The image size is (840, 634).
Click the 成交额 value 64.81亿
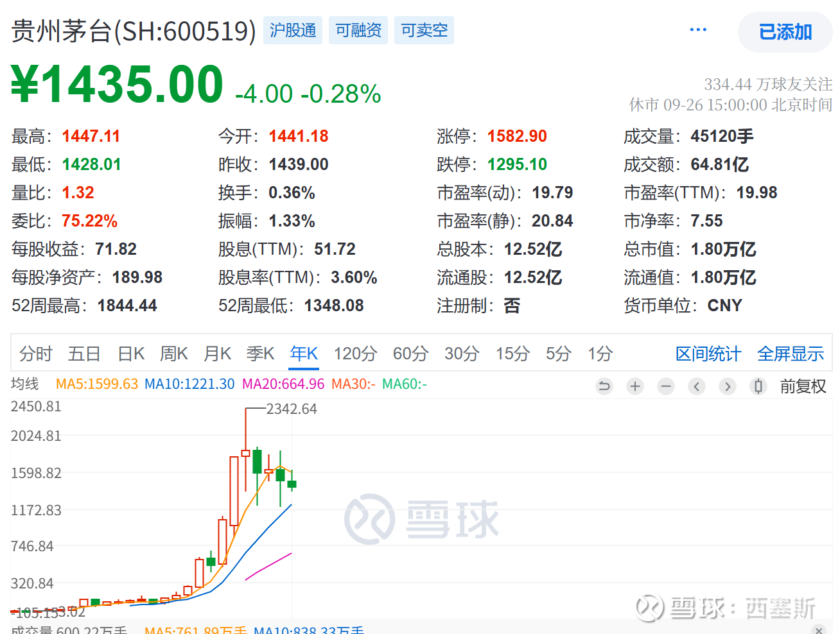tap(720, 164)
